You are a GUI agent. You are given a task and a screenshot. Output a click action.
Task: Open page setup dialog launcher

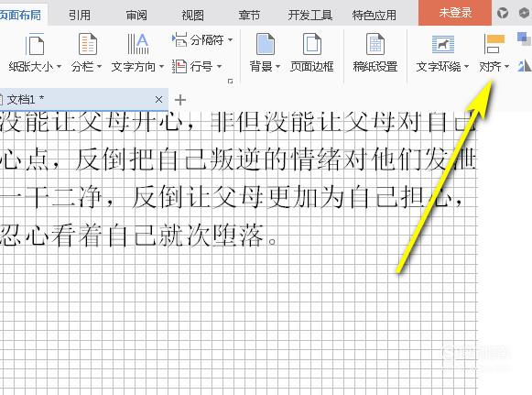231,82
